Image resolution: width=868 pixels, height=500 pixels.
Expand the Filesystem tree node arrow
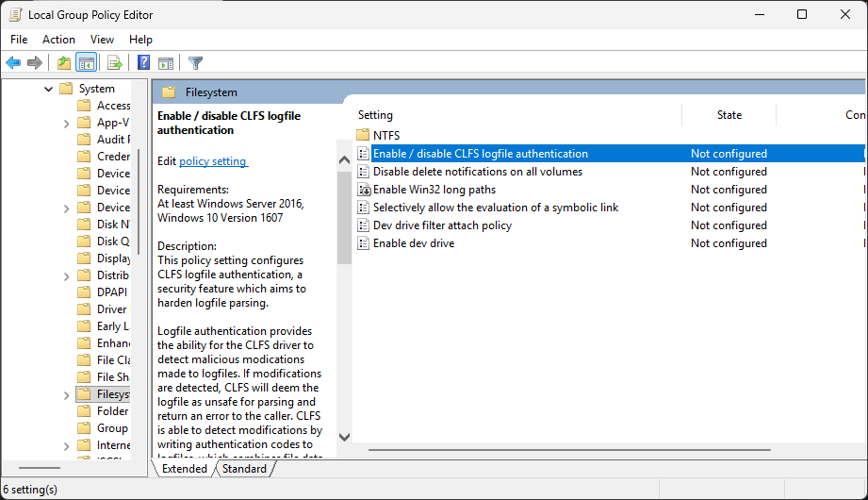[x=66, y=394]
